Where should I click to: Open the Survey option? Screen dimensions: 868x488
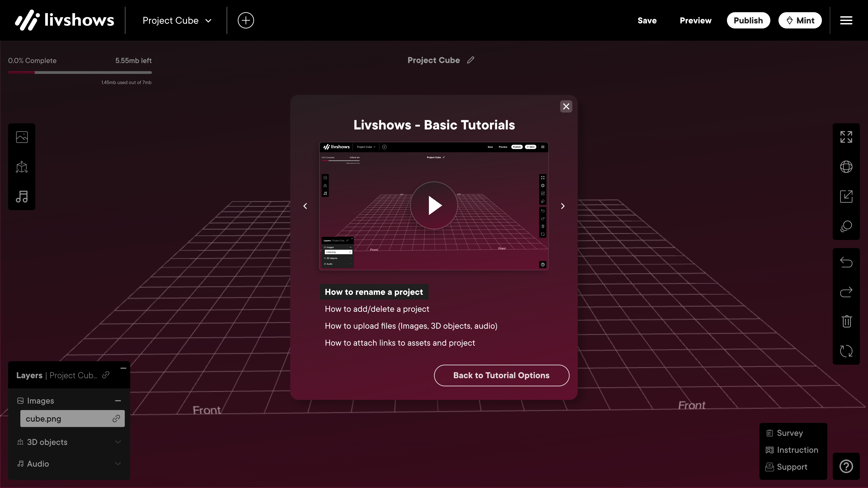(x=785, y=433)
